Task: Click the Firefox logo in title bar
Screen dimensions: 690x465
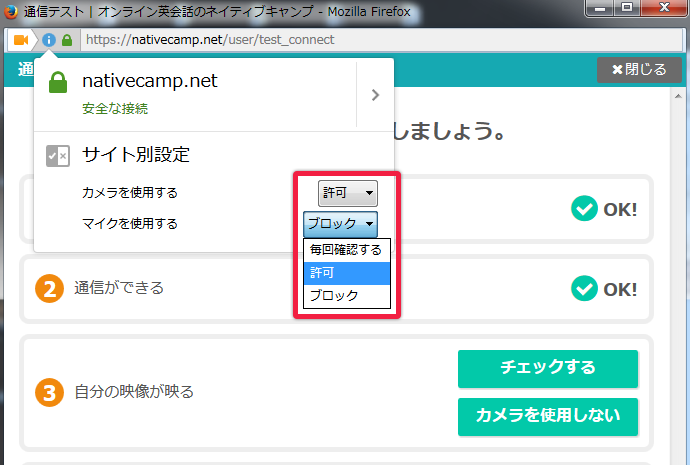Action: (12, 12)
